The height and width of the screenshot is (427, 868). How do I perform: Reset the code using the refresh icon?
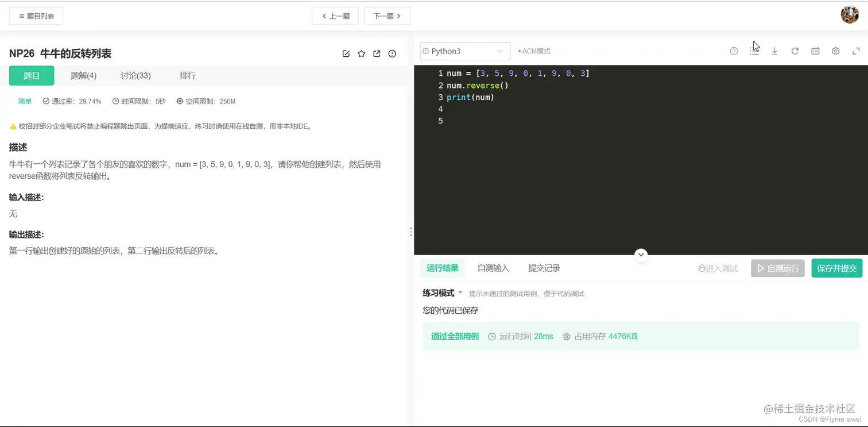(x=795, y=51)
